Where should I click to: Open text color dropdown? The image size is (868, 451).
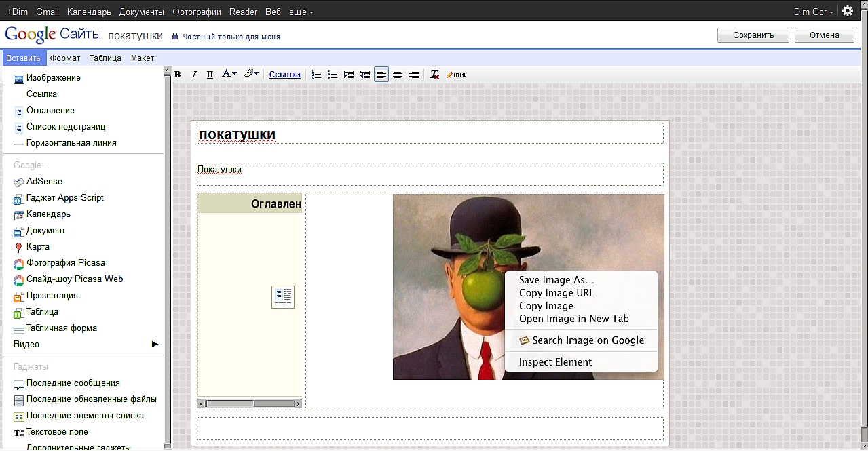[x=229, y=75]
